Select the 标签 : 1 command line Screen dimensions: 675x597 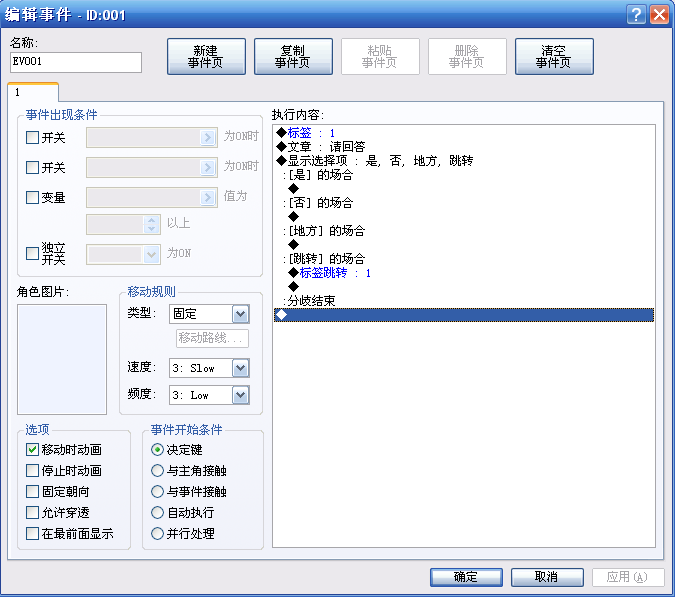click(464, 133)
